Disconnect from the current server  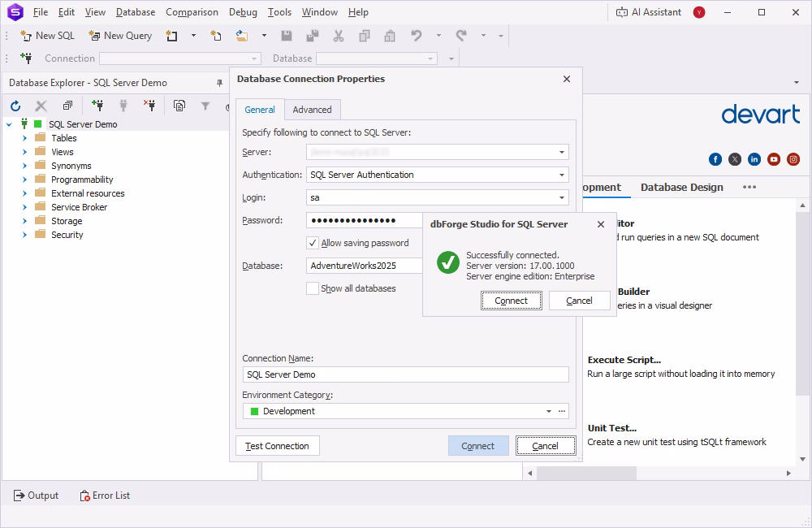pyautogui.click(x=149, y=106)
